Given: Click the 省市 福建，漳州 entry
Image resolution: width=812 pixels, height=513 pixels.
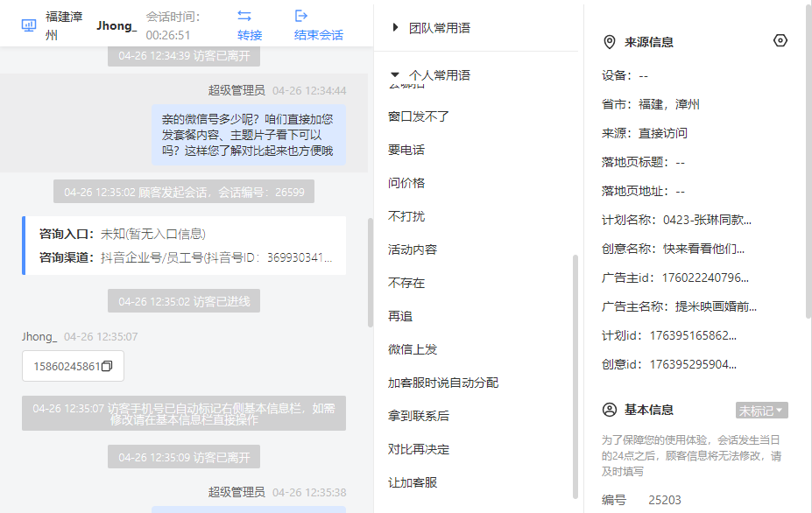Looking at the screenshot, I should click(x=651, y=104).
